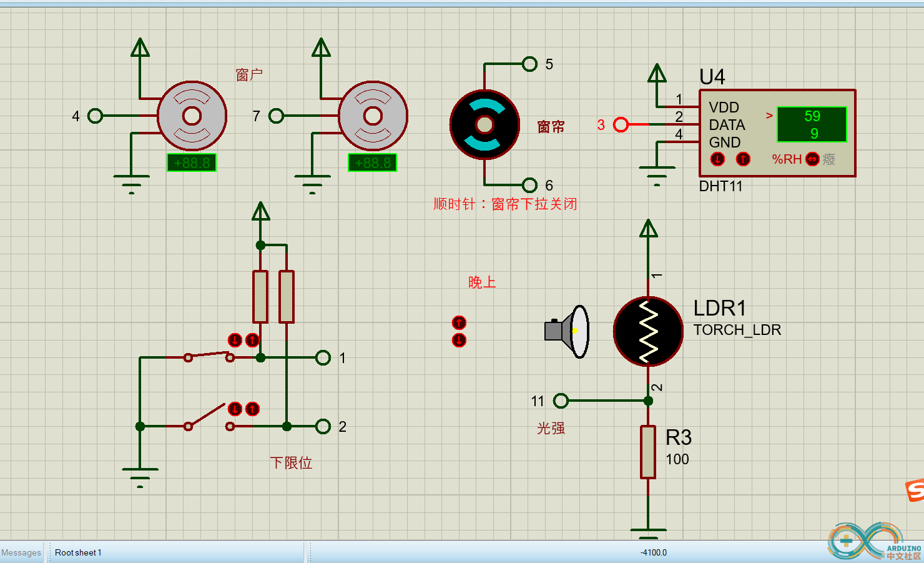The height and width of the screenshot is (563, 924).
Task: Click the torch down arrow below 晚上
Action: pyautogui.click(x=459, y=340)
